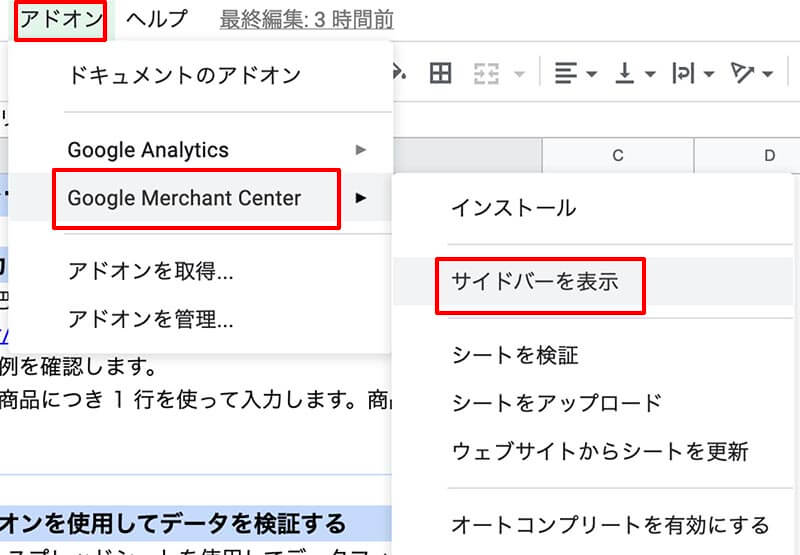
Task: Select the Google Merchant Center menu entry
Action: [200, 198]
